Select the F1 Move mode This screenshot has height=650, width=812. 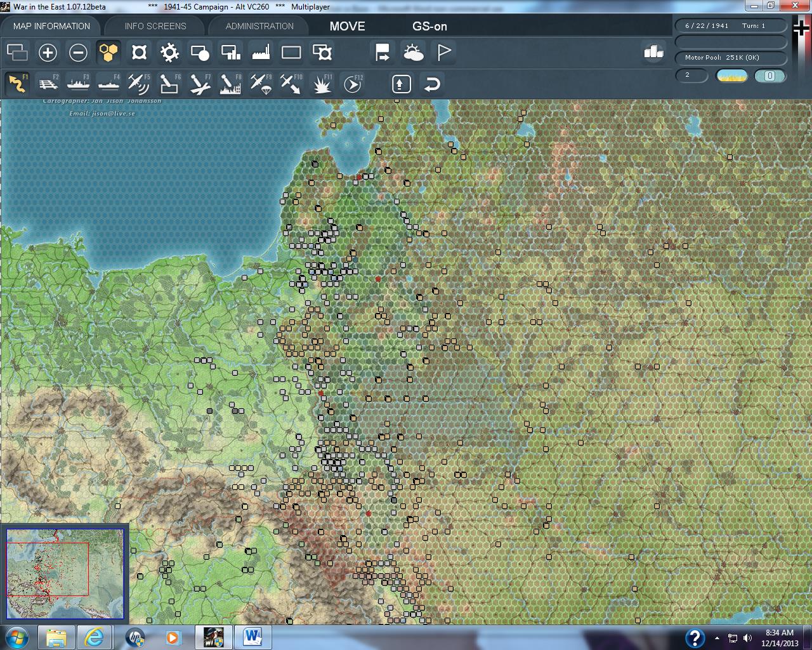(17, 84)
